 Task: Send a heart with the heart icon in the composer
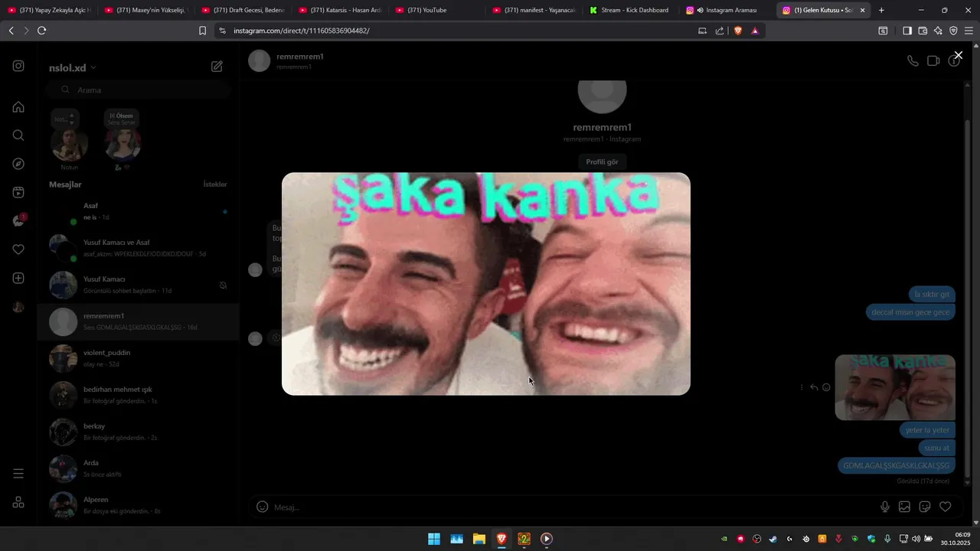tap(946, 507)
